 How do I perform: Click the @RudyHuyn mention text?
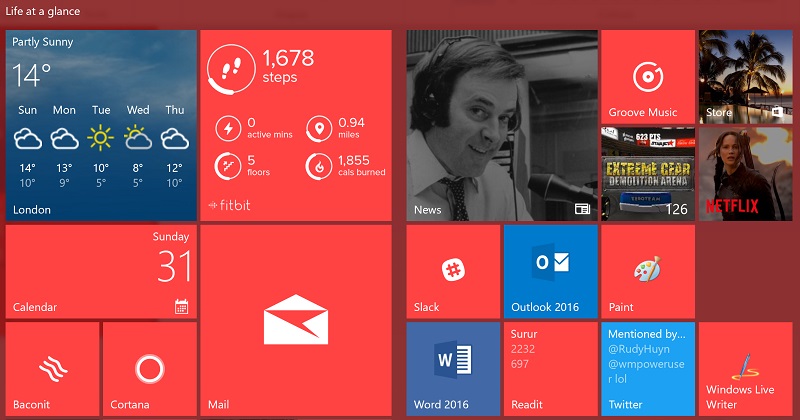[x=639, y=349]
